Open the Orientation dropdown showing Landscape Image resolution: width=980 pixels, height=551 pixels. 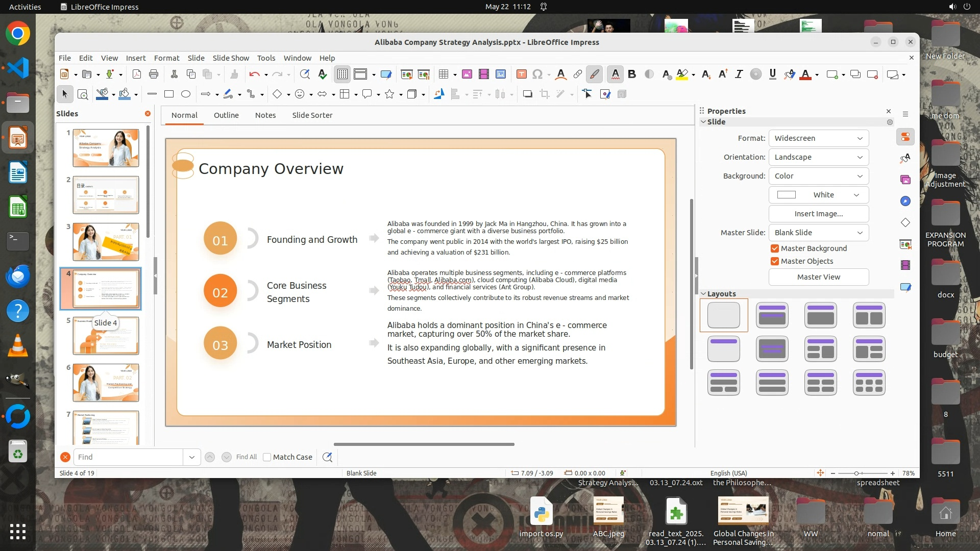(x=818, y=157)
